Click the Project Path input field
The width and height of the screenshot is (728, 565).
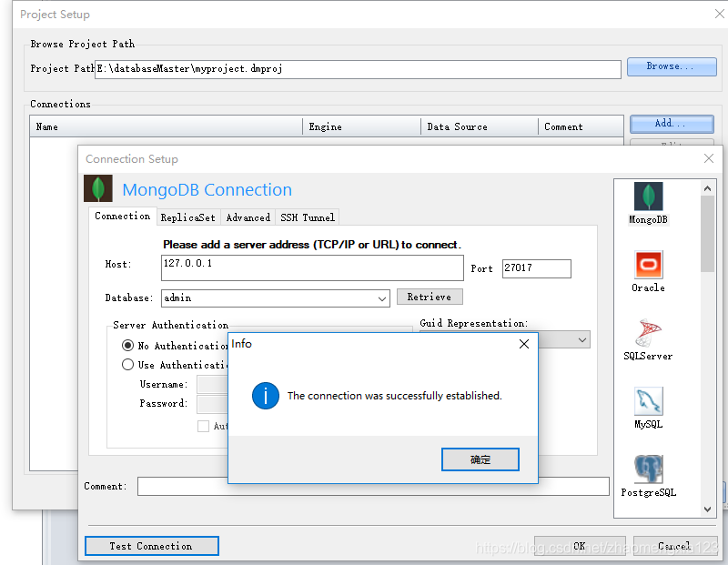358,69
